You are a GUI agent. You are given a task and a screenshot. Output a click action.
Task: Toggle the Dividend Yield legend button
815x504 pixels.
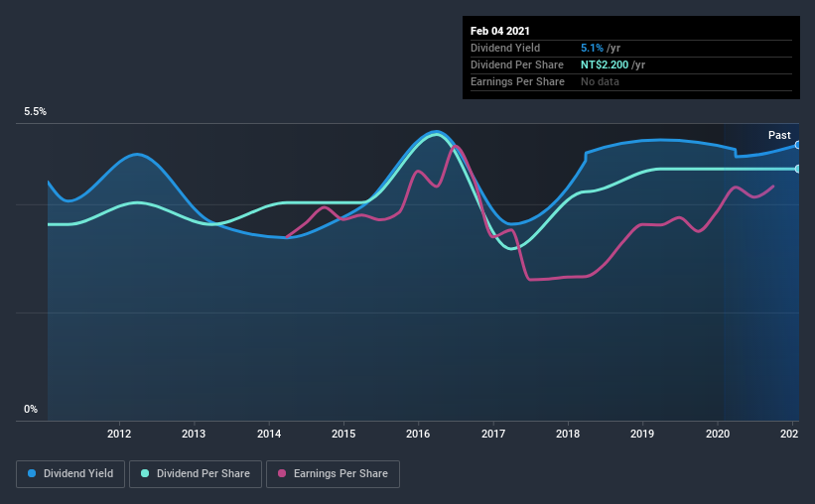[x=70, y=474]
